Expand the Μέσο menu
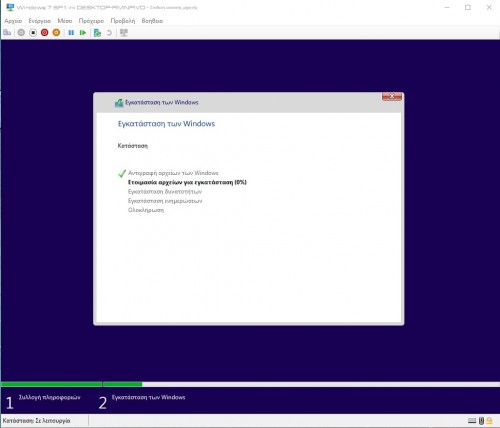The height and width of the screenshot is (428, 500). click(x=65, y=21)
